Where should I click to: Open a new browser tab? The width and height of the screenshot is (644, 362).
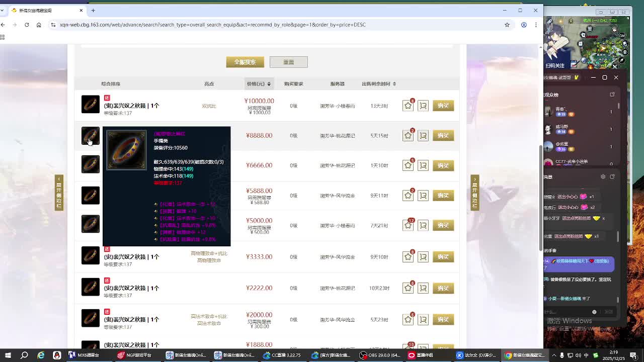tap(93, 10)
